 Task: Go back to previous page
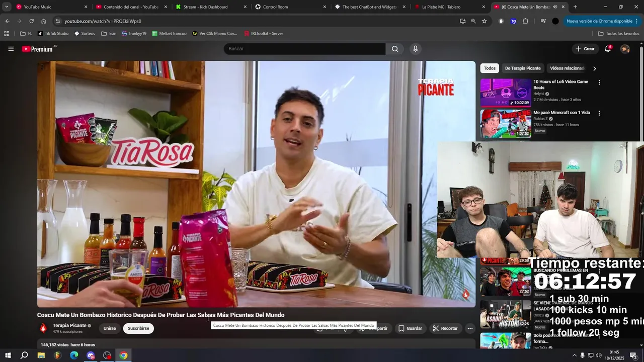pyautogui.click(x=7, y=21)
